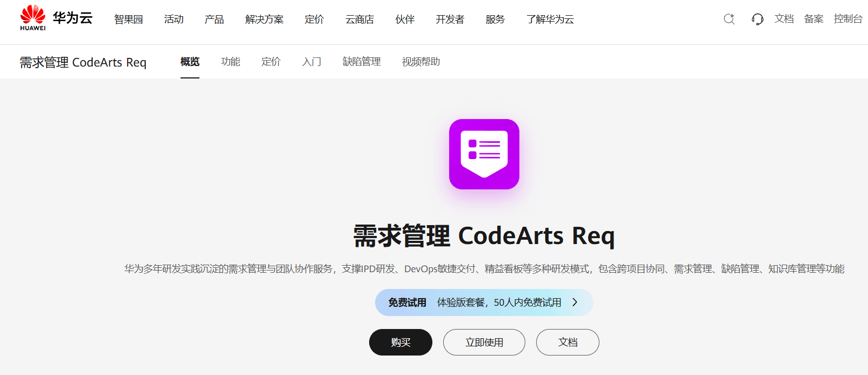Switch to the 缺陷管理 tab
The image size is (868, 375).
[362, 62]
